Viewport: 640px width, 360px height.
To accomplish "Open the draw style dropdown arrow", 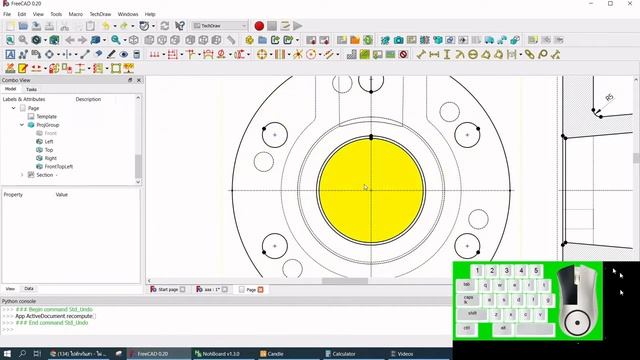I will click(45, 40).
